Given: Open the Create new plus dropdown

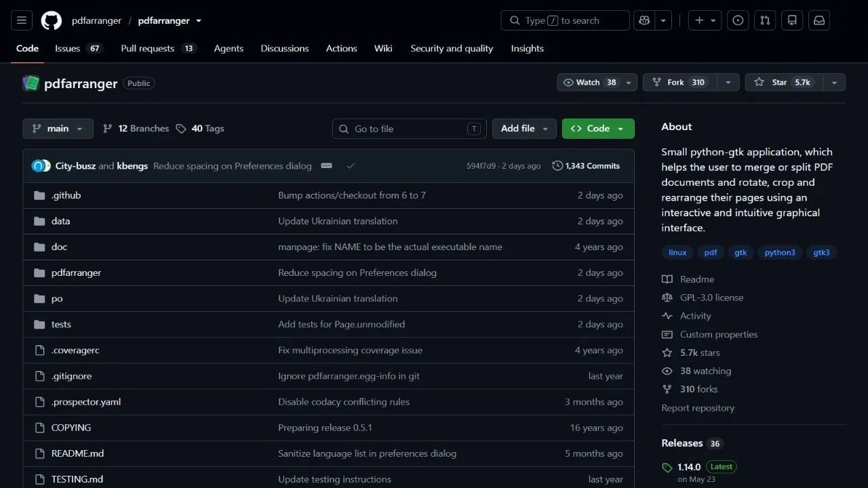Looking at the screenshot, I should click(x=705, y=20).
